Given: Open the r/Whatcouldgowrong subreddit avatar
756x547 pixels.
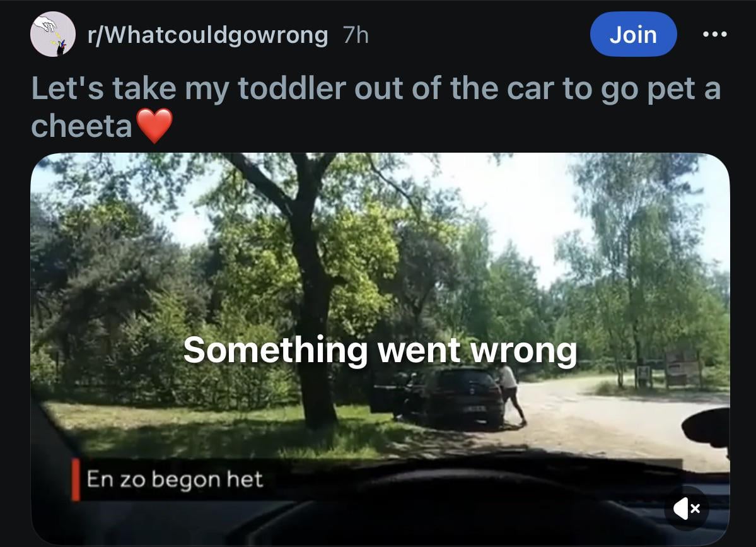Looking at the screenshot, I should 52,34.
